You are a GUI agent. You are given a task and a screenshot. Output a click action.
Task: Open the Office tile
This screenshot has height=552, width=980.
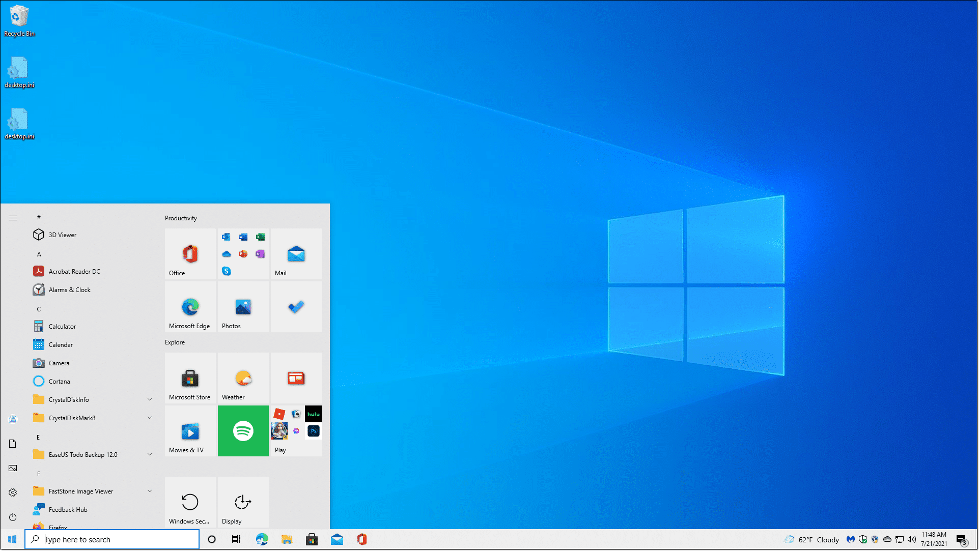pos(190,254)
